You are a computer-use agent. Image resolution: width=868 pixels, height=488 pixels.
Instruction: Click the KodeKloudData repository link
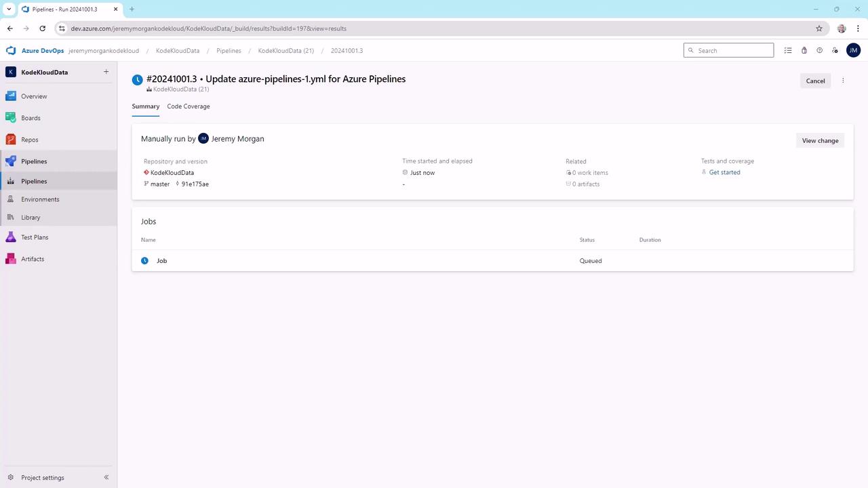pyautogui.click(x=172, y=173)
